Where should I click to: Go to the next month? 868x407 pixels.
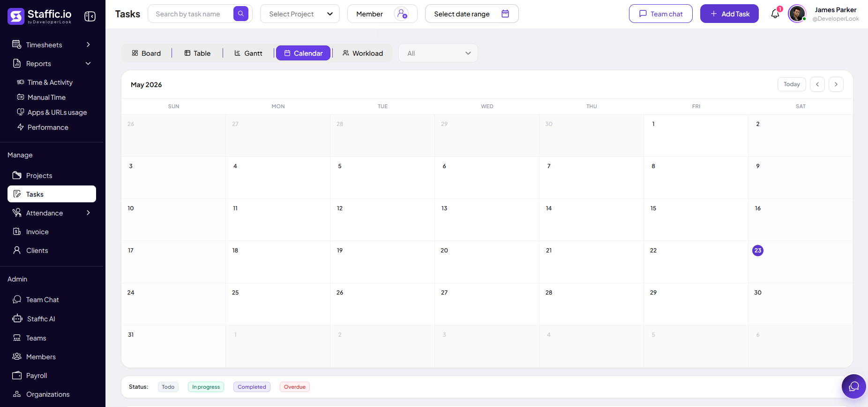click(836, 84)
